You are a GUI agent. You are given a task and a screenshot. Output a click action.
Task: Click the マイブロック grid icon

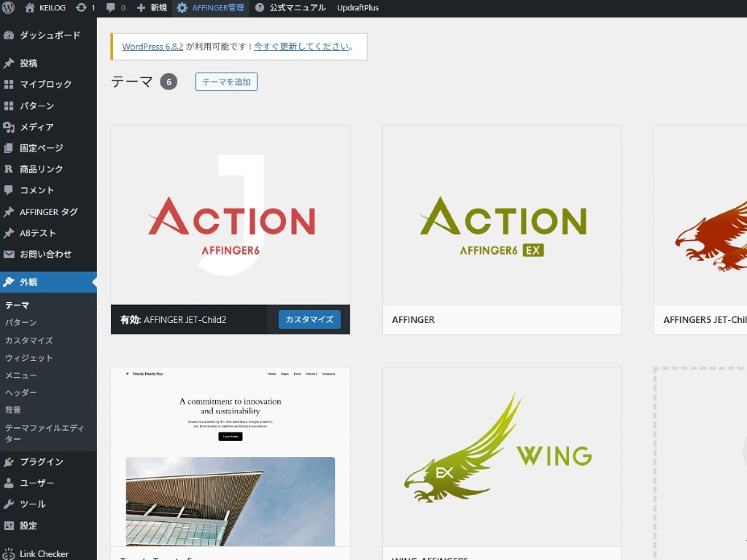9,85
